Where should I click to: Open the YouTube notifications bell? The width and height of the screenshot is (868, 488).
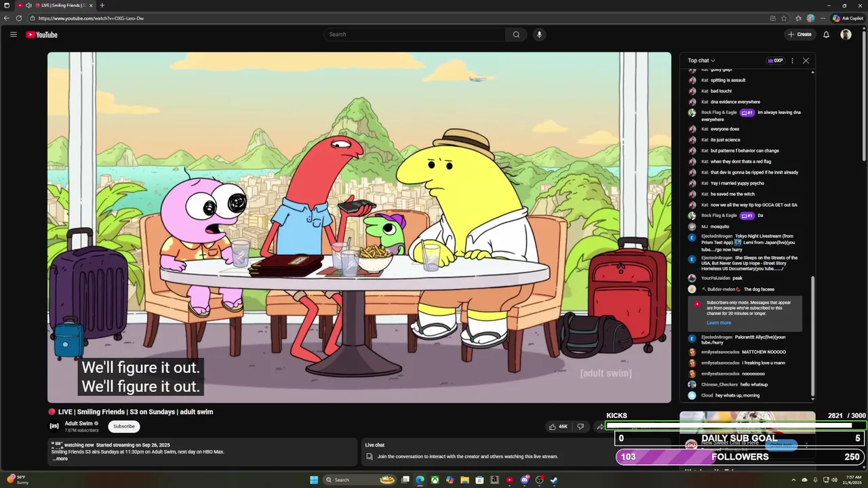coord(826,35)
